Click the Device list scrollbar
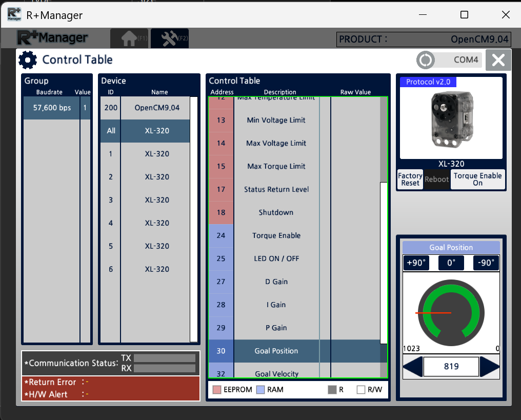The height and width of the screenshot is (420, 521). tap(194, 219)
